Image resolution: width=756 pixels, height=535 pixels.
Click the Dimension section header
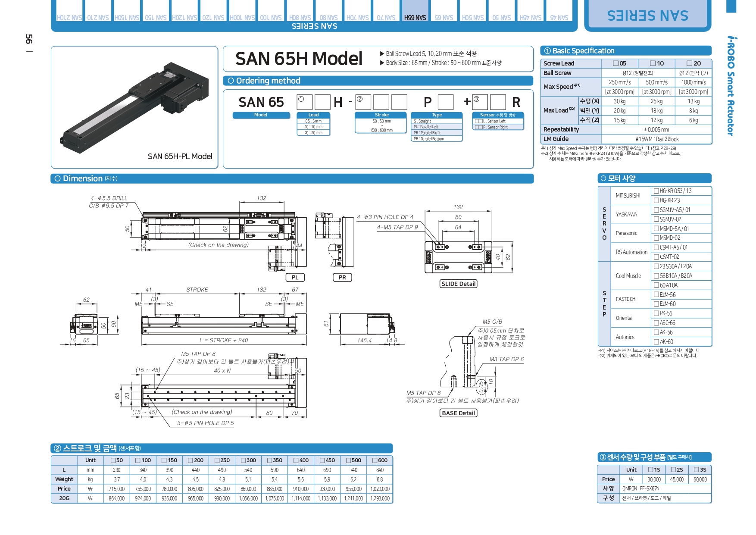coord(292,178)
